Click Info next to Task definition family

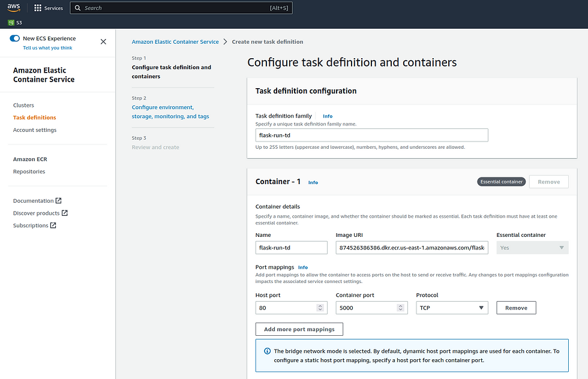coord(328,116)
